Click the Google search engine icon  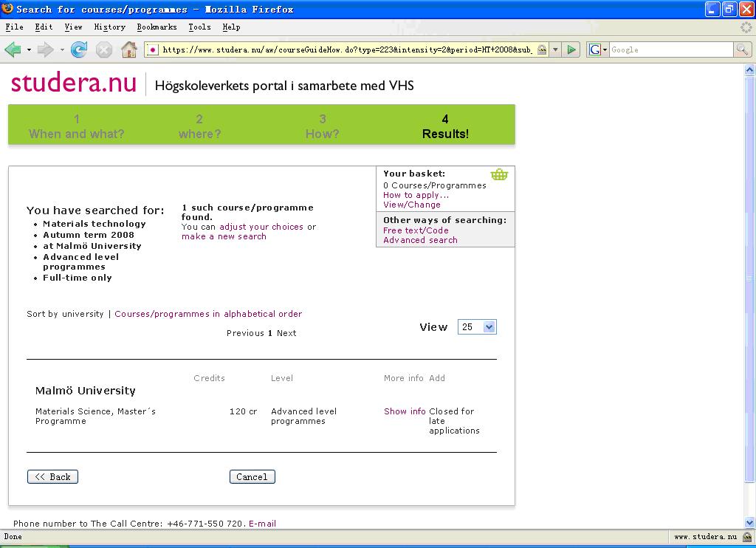click(x=595, y=49)
